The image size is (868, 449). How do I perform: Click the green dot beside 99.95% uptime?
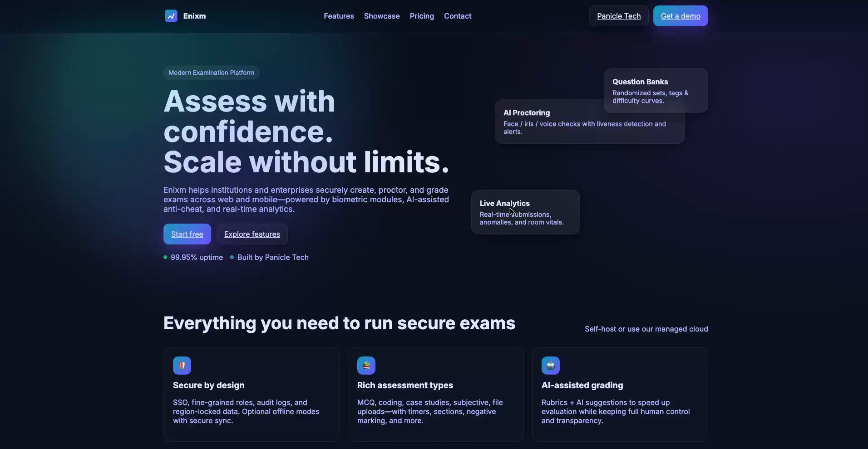166,257
